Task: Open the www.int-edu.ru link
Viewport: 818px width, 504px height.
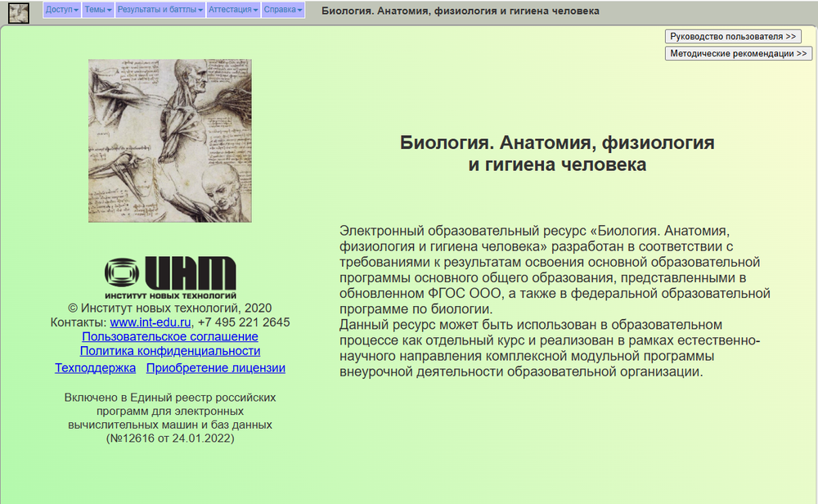Action: [151, 322]
